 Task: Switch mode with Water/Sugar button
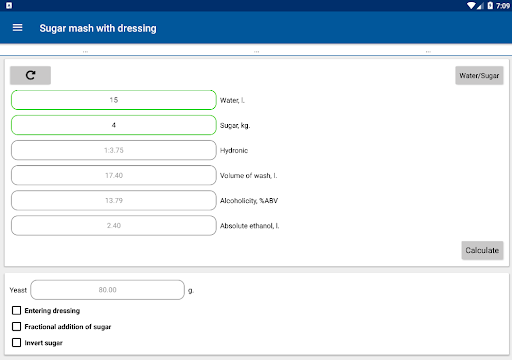click(479, 75)
